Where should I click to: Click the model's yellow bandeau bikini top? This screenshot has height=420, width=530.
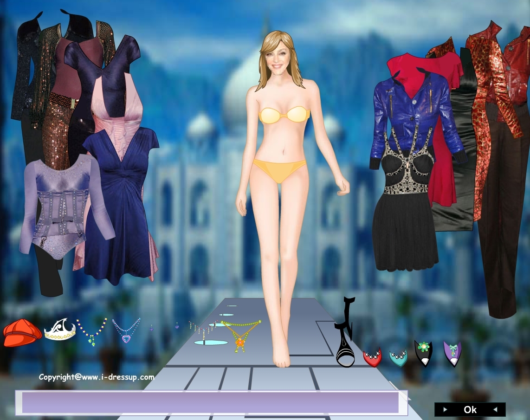point(284,114)
